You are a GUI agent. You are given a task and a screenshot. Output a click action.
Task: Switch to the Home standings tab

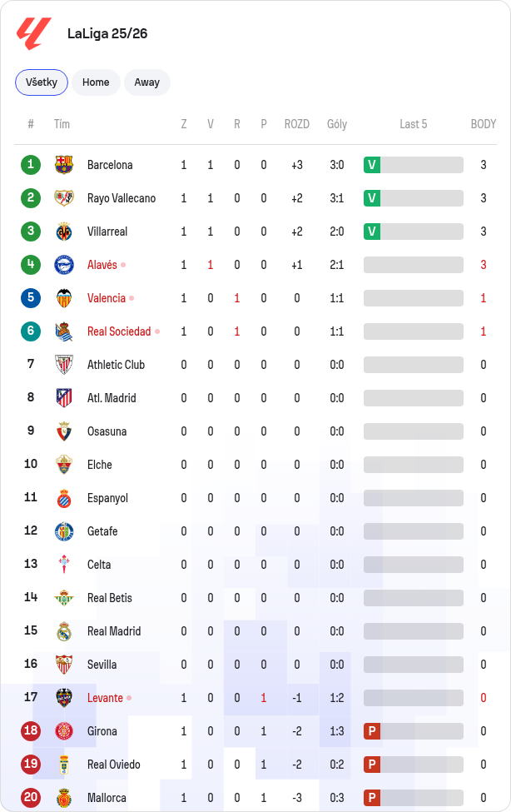[x=96, y=82]
